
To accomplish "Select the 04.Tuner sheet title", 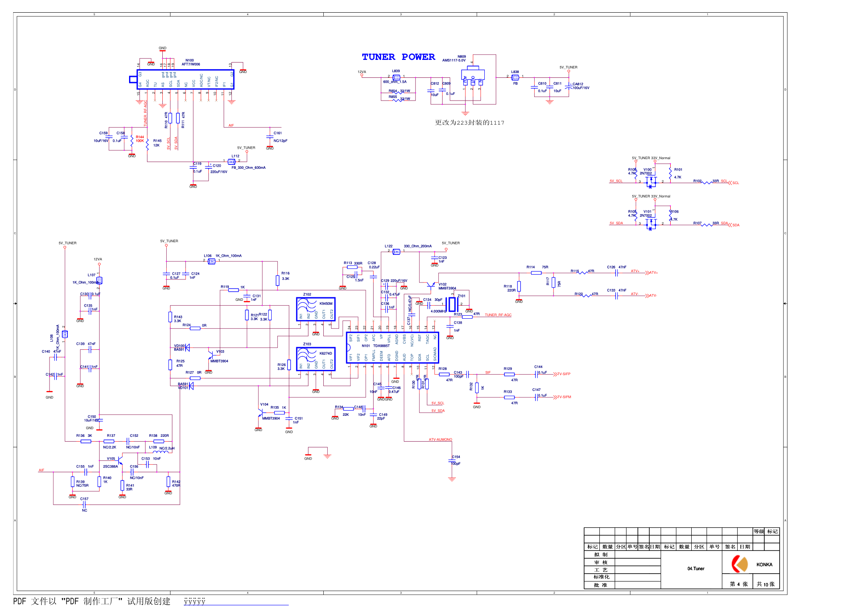I will [x=696, y=569].
